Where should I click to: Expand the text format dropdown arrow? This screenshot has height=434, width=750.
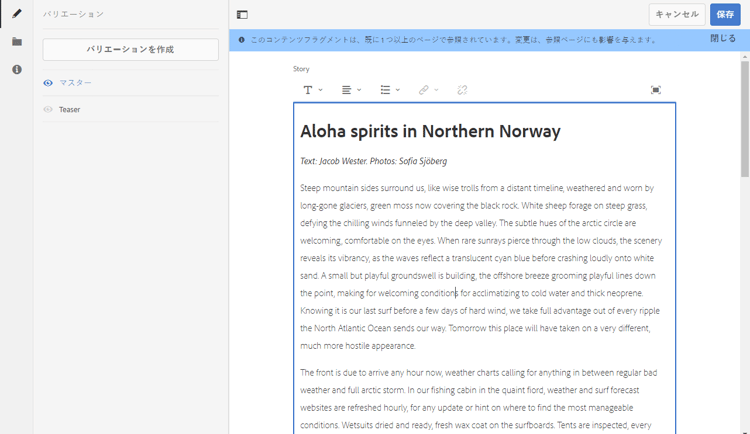tap(320, 90)
